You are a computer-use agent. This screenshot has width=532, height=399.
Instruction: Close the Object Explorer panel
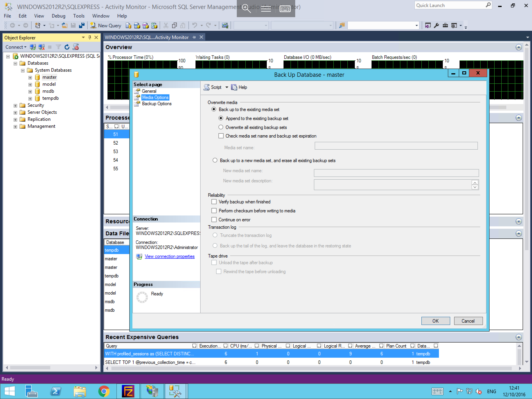96,38
